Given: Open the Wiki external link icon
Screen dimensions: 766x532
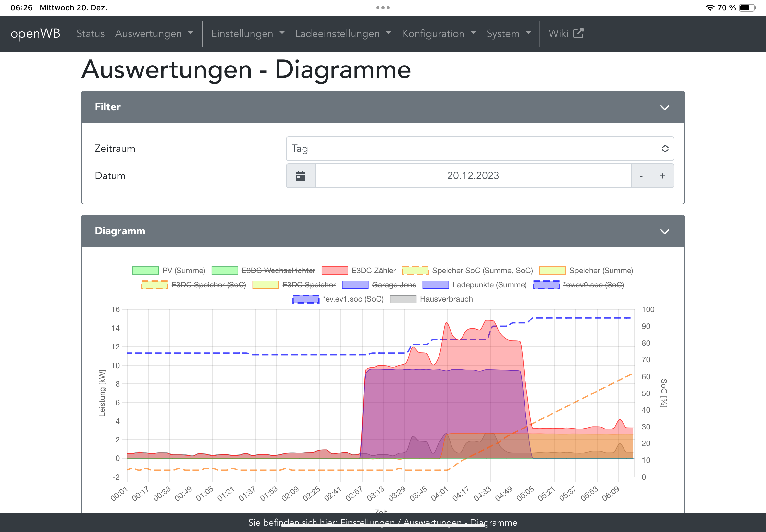Looking at the screenshot, I should tap(578, 33).
